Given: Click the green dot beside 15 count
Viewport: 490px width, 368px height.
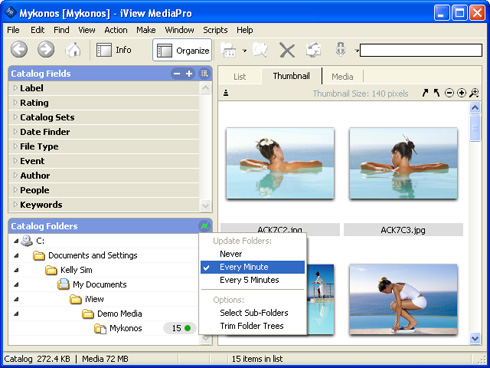Looking at the screenshot, I should 188,328.
